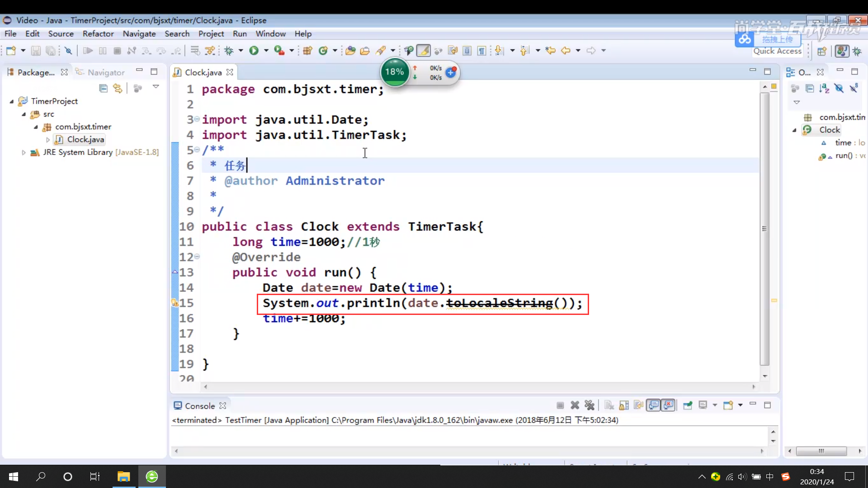
Task: Launch the Debug bug icon
Action: (x=229, y=51)
